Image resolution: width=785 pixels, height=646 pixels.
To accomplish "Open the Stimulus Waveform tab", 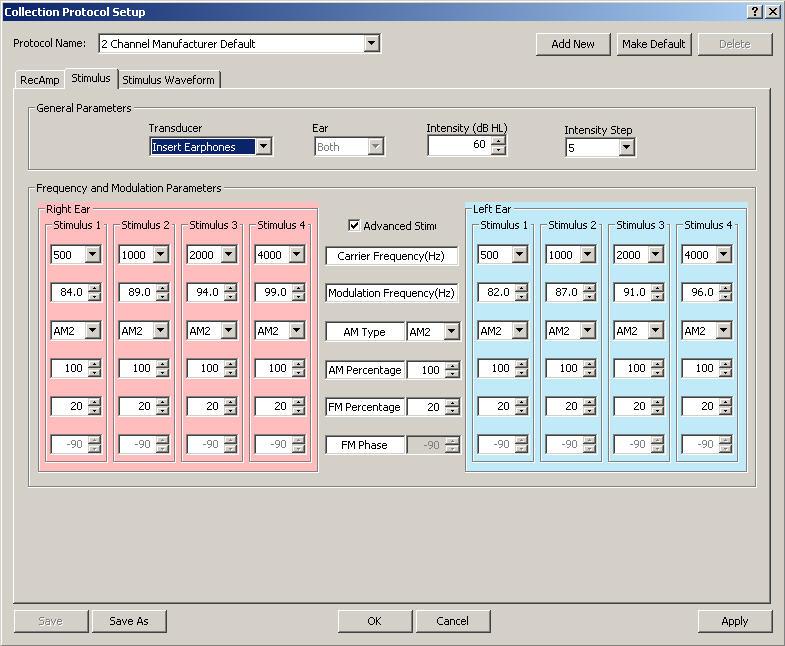I will point(168,80).
